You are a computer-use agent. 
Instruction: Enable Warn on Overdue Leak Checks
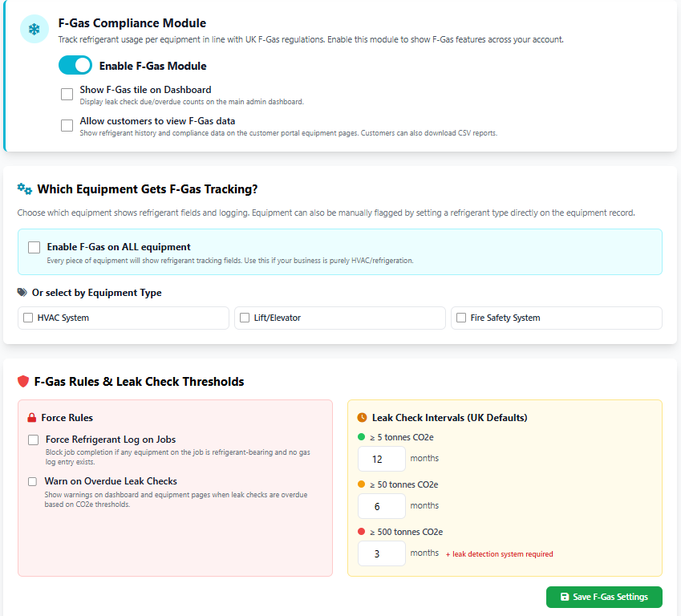33,482
